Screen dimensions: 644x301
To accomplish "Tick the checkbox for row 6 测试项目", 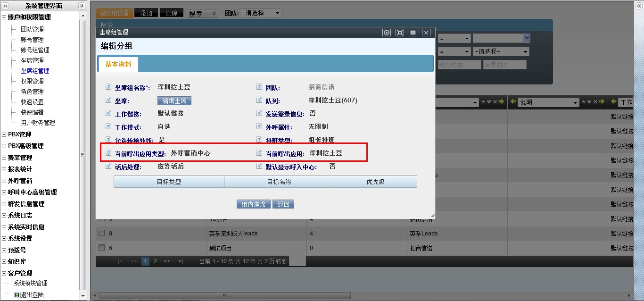I will point(101,248).
